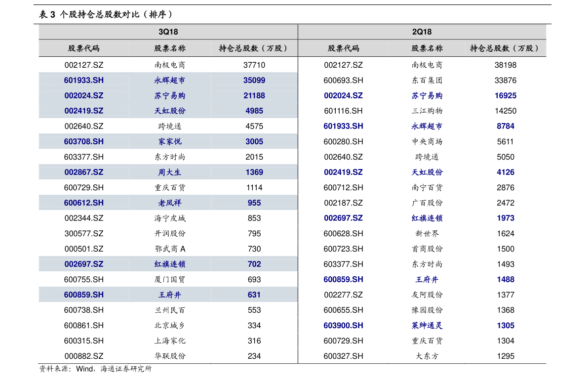Click the 3Q18 column group header
Image resolution: width=588 pixels, height=383 pixels.
coord(168,32)
